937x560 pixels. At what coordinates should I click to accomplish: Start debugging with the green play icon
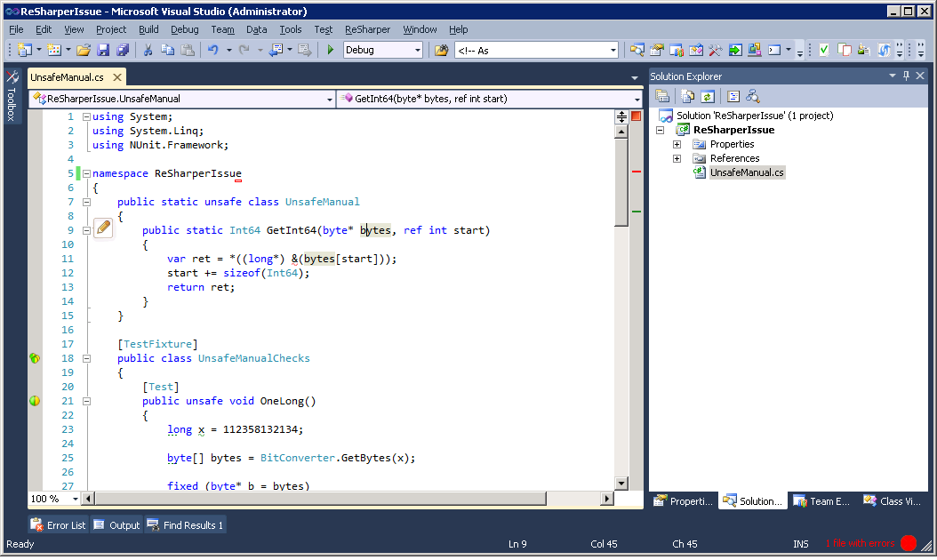tap(331, 50)
